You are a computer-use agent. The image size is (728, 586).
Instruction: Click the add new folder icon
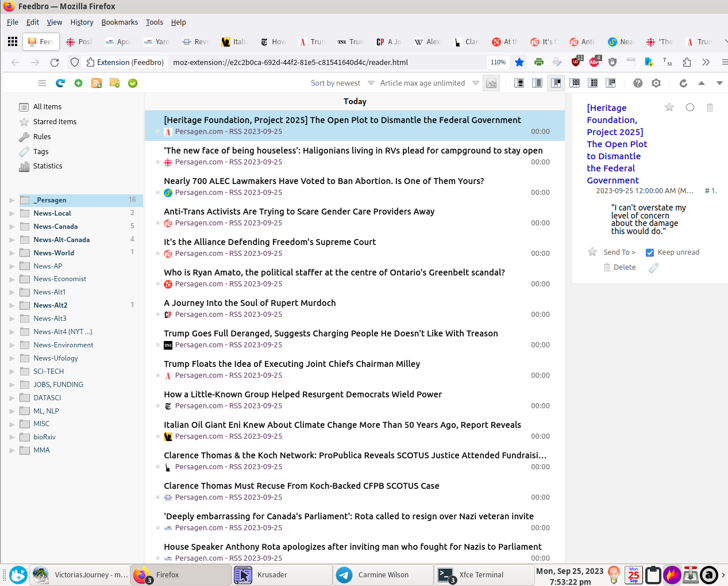click(115, 83)
